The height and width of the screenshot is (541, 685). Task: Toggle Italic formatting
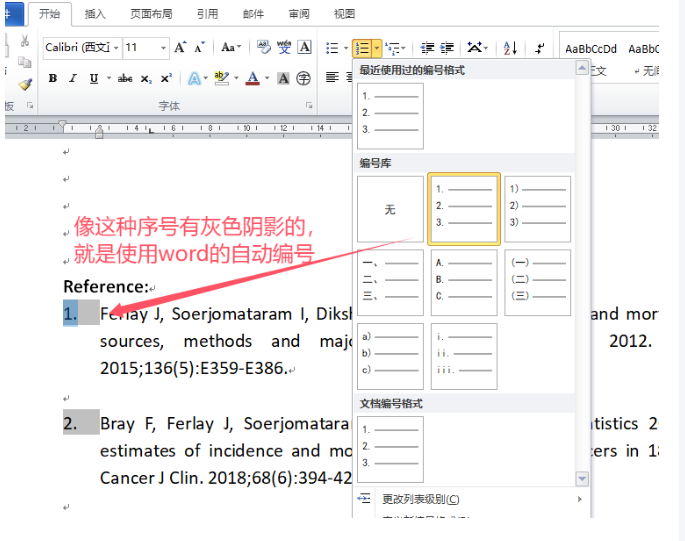(x=73, y=79)
